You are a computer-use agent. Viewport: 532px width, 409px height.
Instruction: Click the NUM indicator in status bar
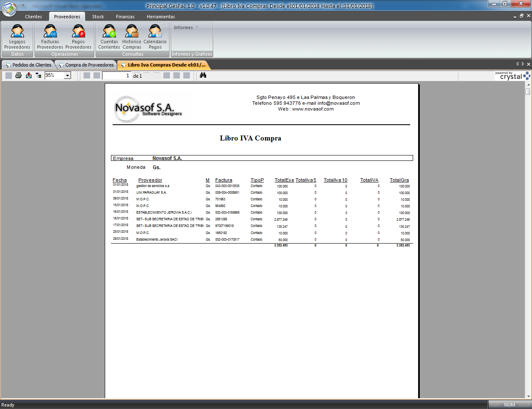tap(510, 405)
